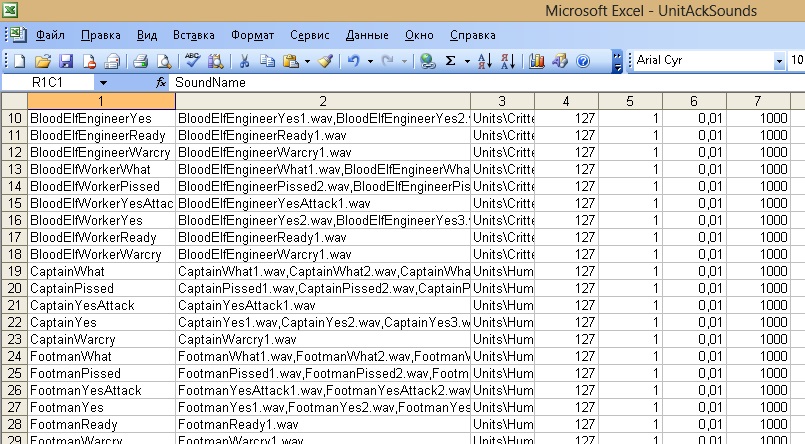Open the Окно menu
805x444 pixels.
point(419,35)
